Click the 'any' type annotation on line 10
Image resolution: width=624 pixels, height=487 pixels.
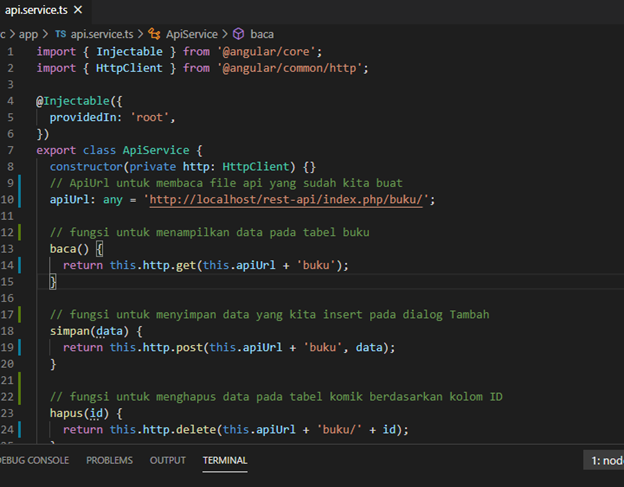pos(113,199)
